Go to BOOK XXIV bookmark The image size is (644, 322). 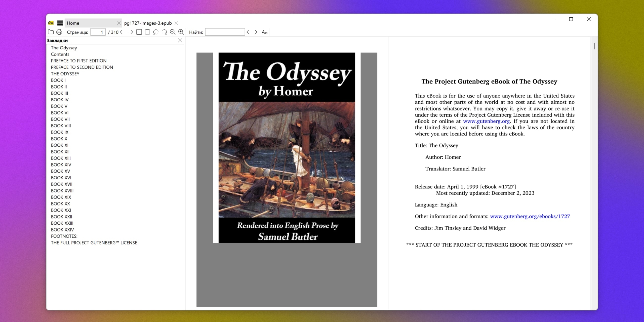62,230
